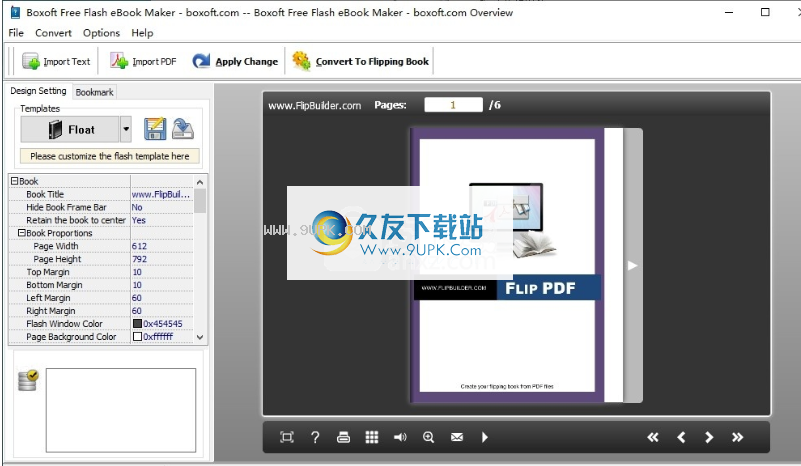Click the page number input field
801x466 pixels.
pos(453,105)
